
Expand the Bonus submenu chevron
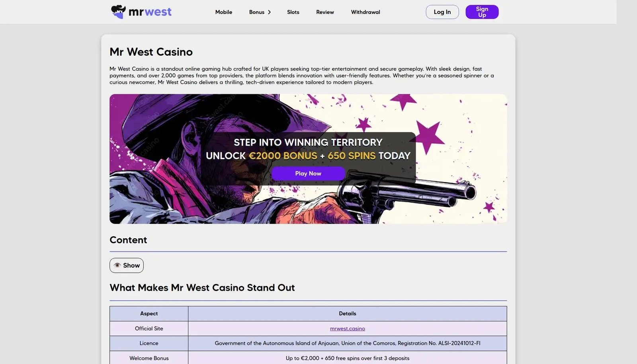(x=270, y=12)
